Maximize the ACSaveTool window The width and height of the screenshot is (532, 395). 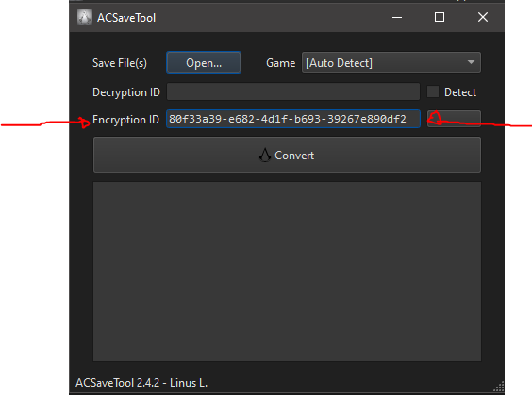440,17
